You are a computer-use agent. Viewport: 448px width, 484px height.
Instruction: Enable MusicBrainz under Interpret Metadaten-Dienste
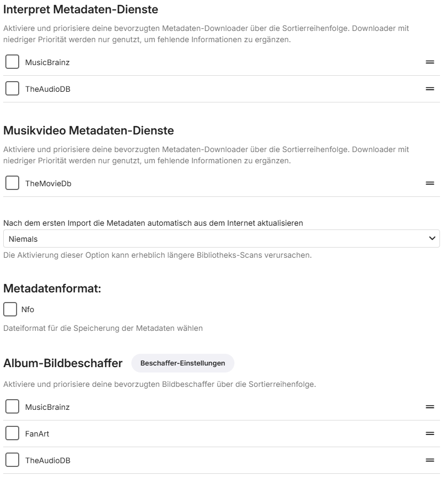12,62
